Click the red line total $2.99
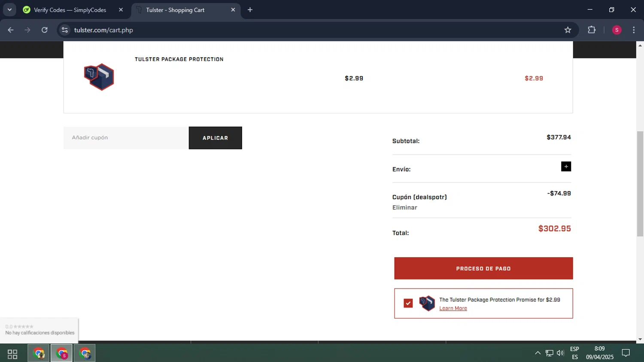This screenshot has height=362, width=644. coord(534,78)
